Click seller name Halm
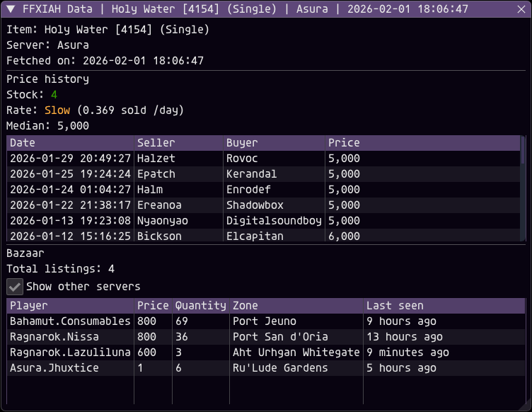532x412 pixels. 150,190
